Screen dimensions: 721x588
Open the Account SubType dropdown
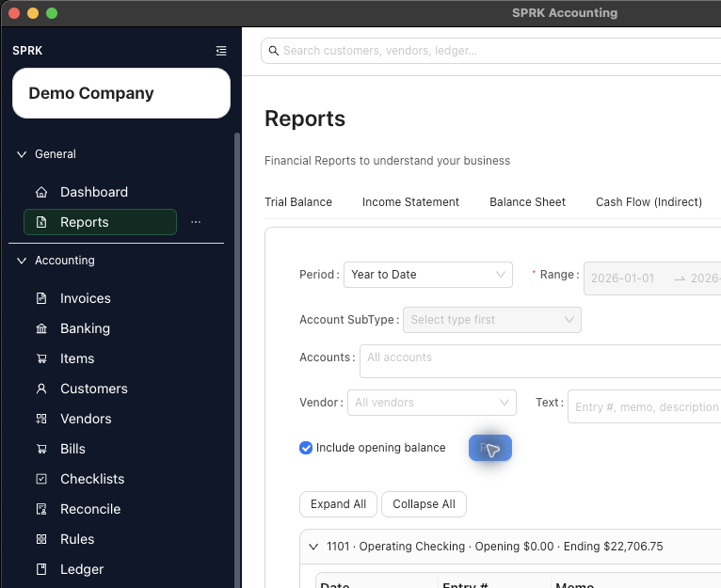492,320
